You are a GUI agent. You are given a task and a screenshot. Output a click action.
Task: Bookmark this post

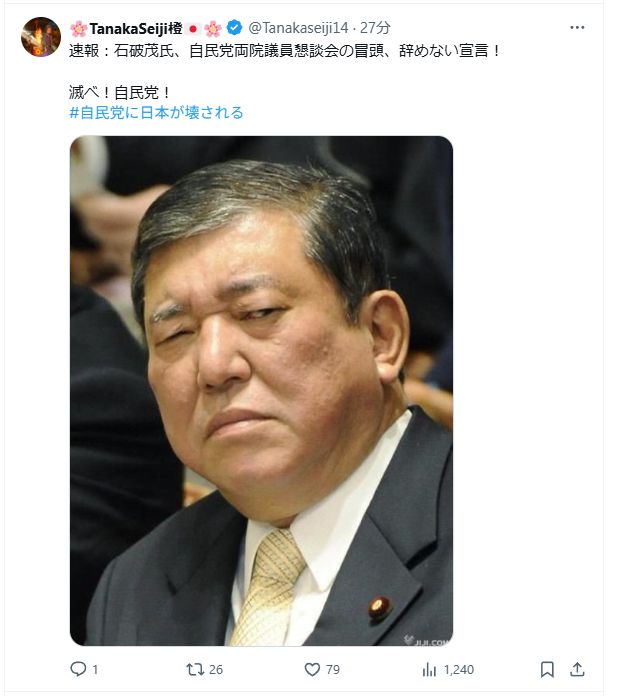click(x=547, y=669)
